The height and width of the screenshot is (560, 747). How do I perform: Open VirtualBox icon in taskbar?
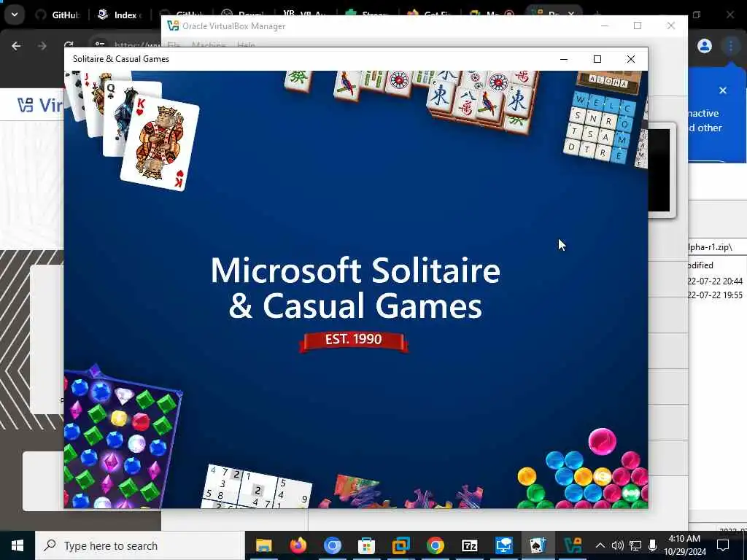[x=572, y=545]
